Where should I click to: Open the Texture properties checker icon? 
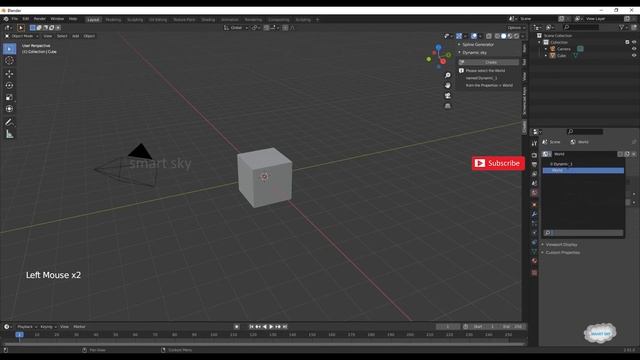534,273
